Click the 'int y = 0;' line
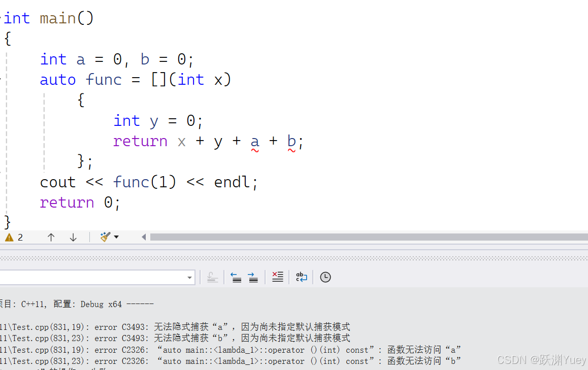 pyautogui.click(x=158, y=121)
